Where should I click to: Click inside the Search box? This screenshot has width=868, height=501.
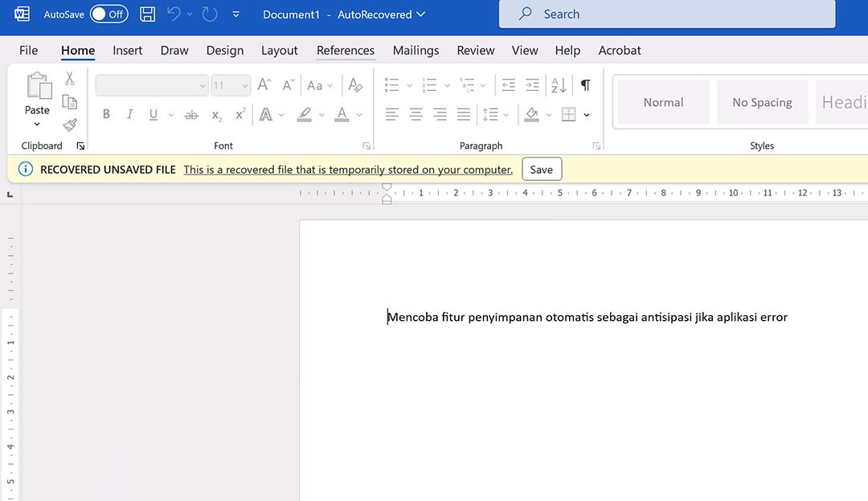667,14
